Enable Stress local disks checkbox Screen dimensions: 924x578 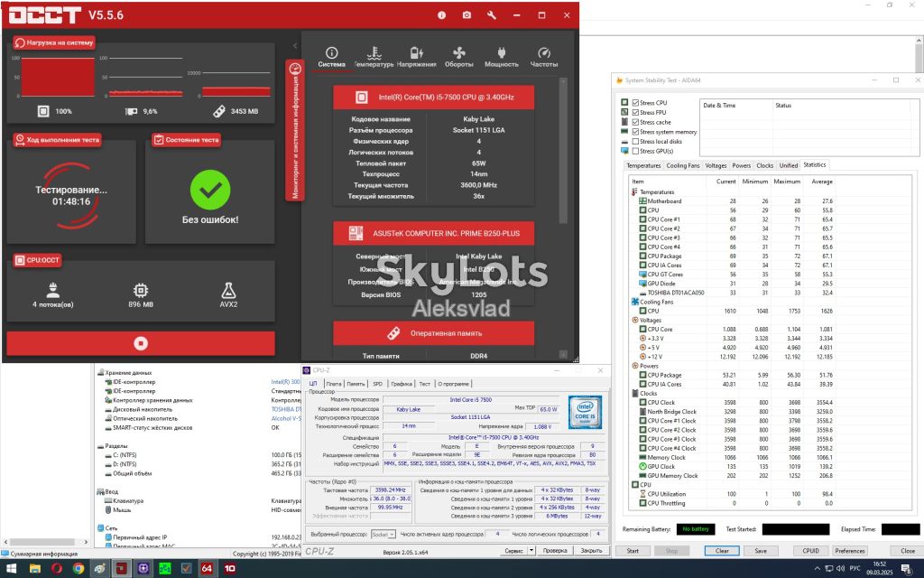point(635,142)
